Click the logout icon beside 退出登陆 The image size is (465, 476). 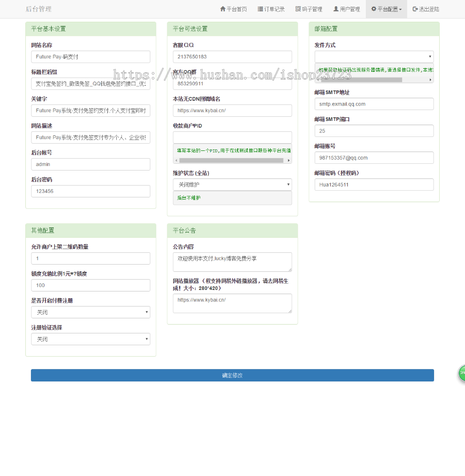415,9
